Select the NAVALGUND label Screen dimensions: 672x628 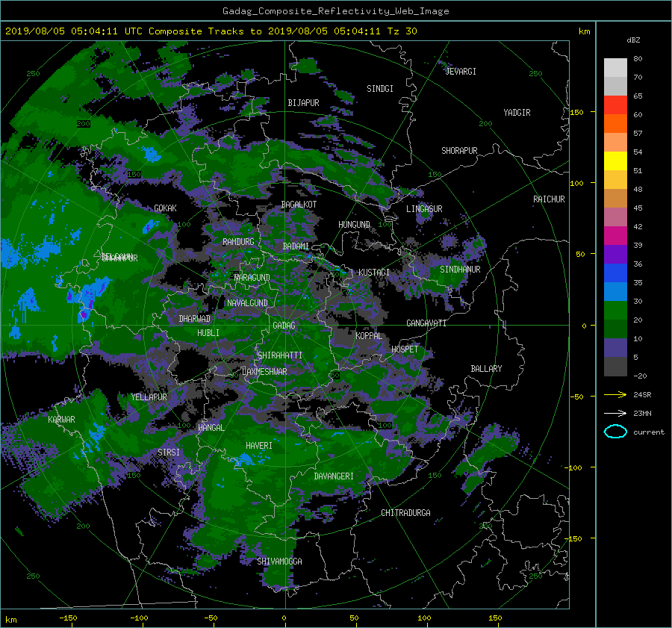(x=247, y=303)
